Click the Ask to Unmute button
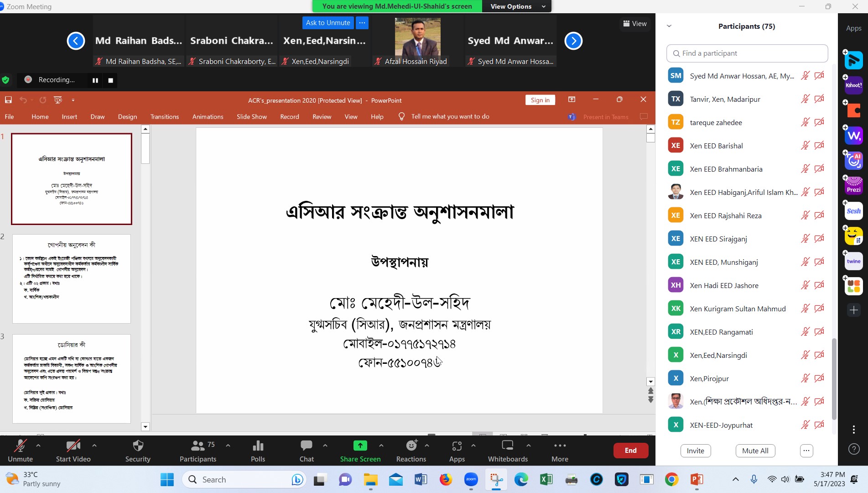This screenshot has height=493, width=868. click(x=328, y=23)
